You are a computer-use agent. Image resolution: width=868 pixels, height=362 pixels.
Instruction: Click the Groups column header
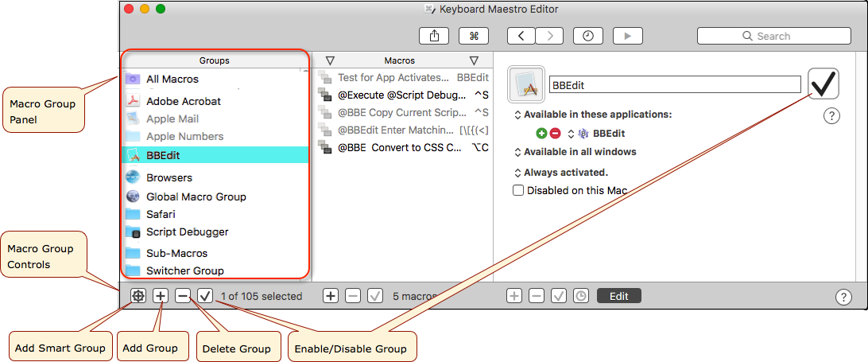[215, 60]
